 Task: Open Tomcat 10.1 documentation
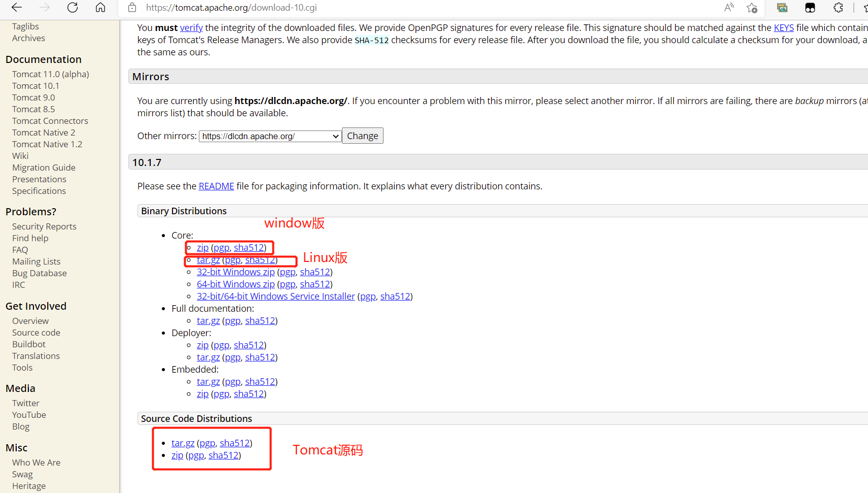click(36, 86)
